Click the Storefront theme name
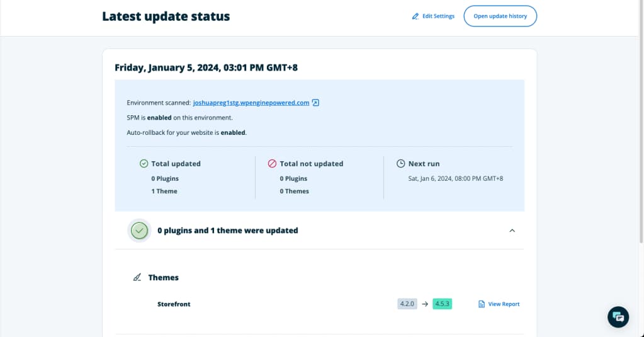The height and width of the screenshot is (337, 644). tap(174, 304)
